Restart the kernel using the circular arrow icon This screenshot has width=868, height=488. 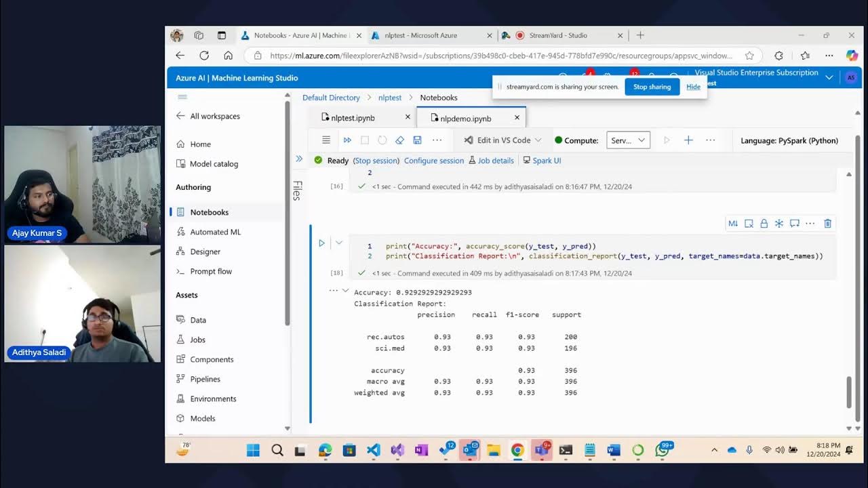click(x=382, y=140)
